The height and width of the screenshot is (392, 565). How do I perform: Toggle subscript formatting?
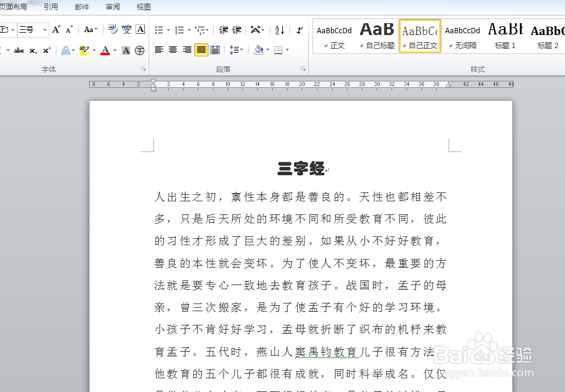click(33, 50)
